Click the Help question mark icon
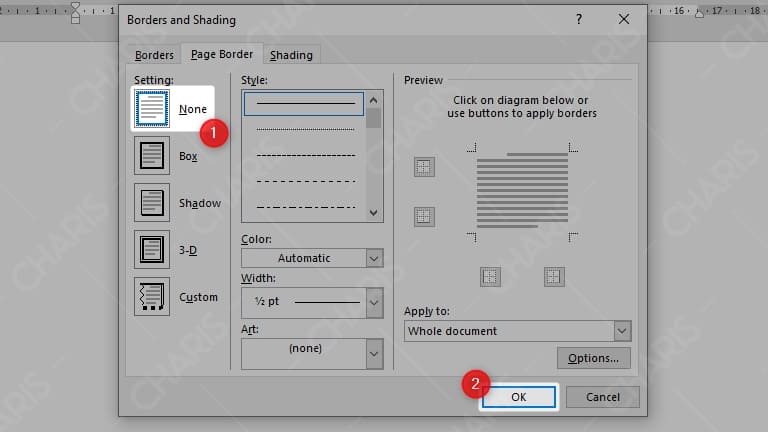The image size is (768, 432). [x=579, y=19]
